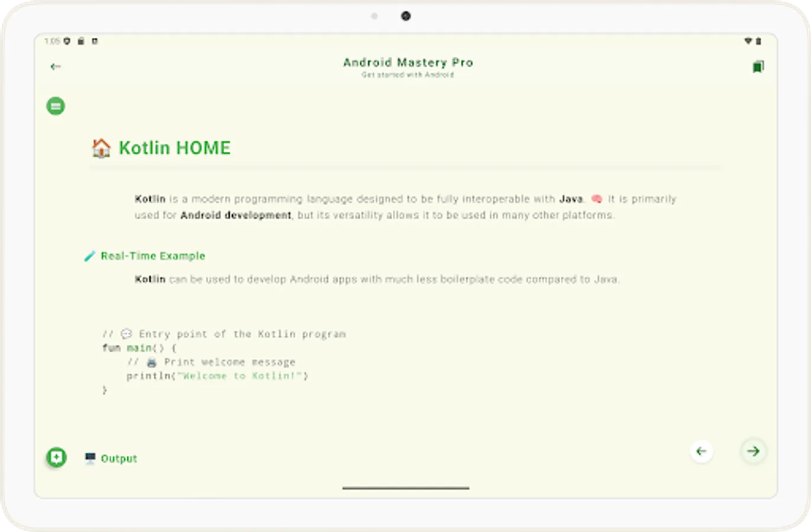Advance to next lesson with right arrow button
811x532 pixels.
click(x=753, y=451)
